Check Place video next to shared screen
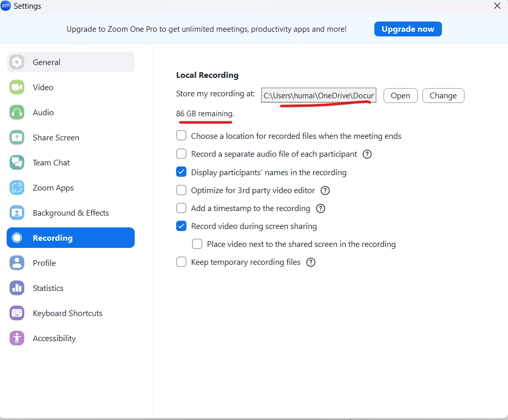 click(197, 244)
